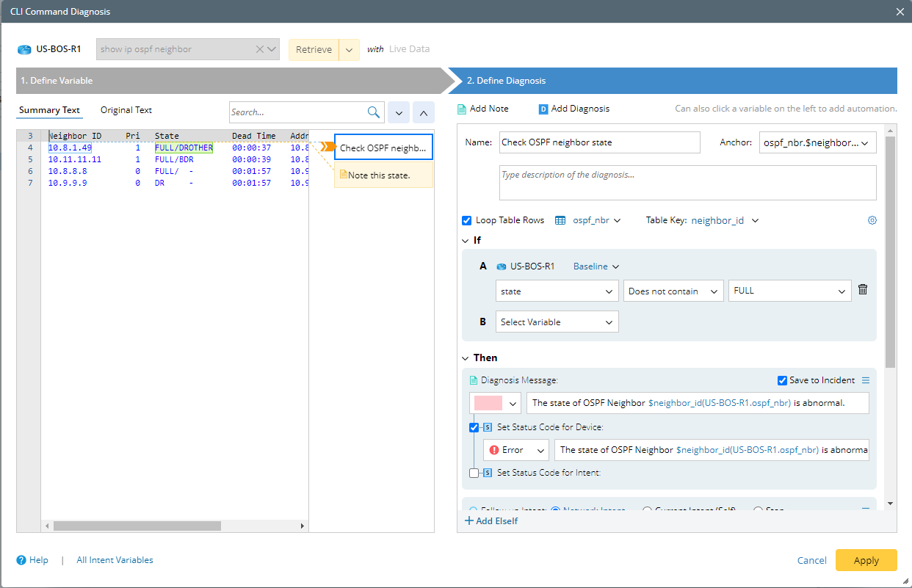Click the Add Diagnosis icon

[543, 109]
